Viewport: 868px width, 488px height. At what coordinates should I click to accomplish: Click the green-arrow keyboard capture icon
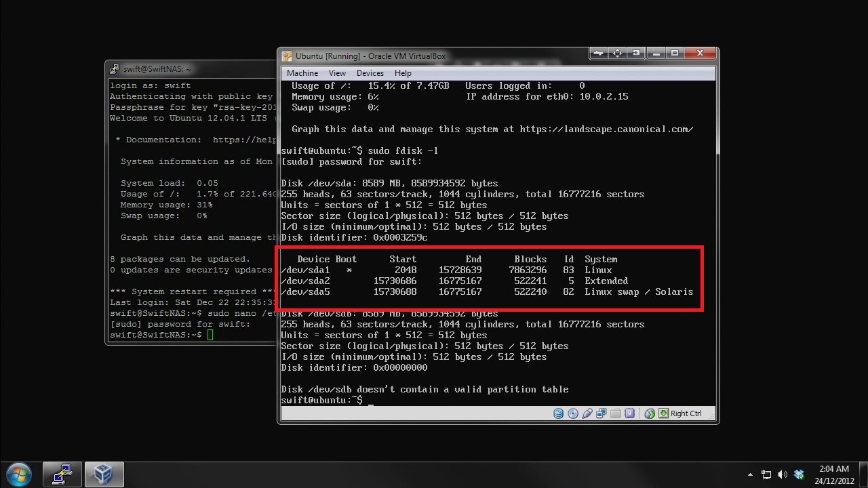[x=664, y=413]
